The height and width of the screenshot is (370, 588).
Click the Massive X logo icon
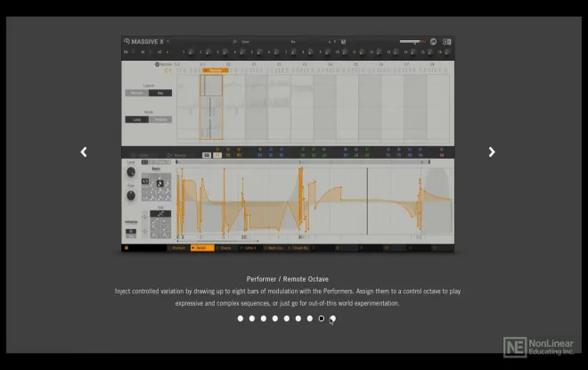click(127, 41)
